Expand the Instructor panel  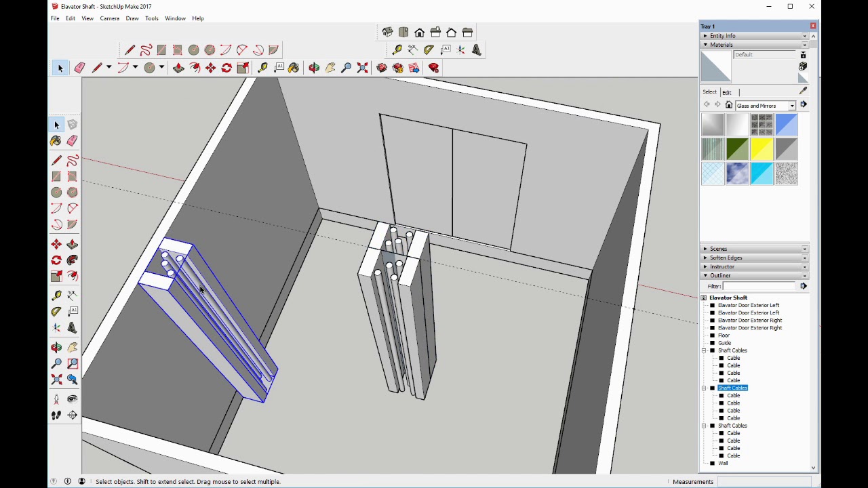tap(705, 266)
